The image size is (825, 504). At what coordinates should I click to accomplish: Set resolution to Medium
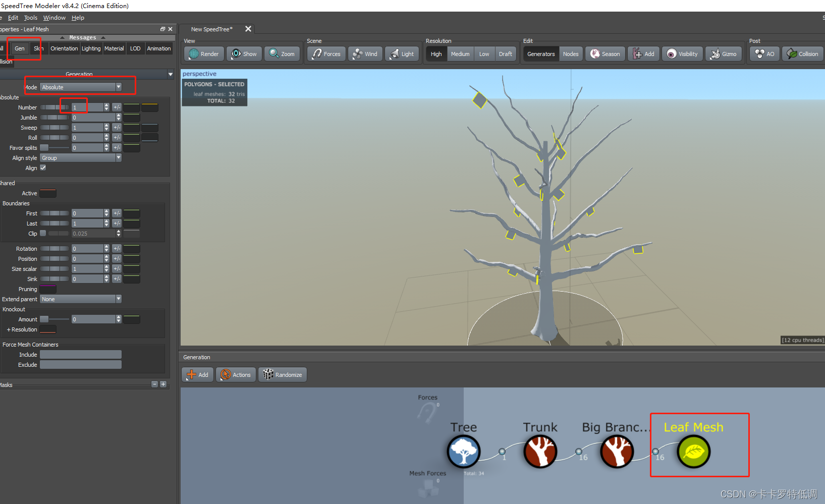click(460, 54)
